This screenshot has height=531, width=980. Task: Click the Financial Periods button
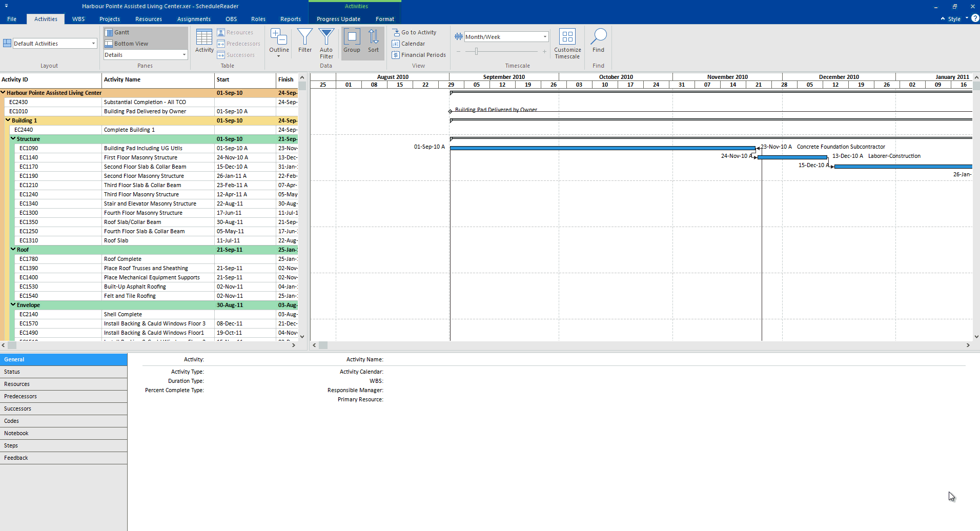coord(423,55)
